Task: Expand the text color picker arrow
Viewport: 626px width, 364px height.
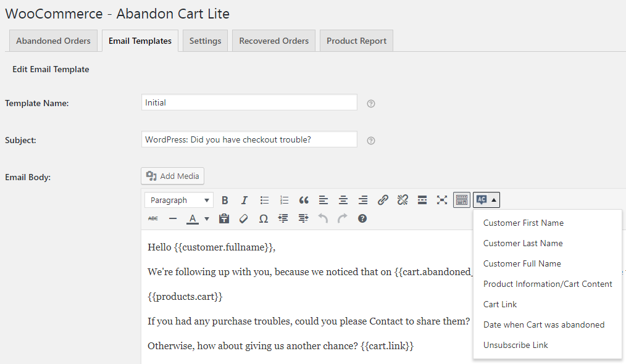Action: [207, 218]
